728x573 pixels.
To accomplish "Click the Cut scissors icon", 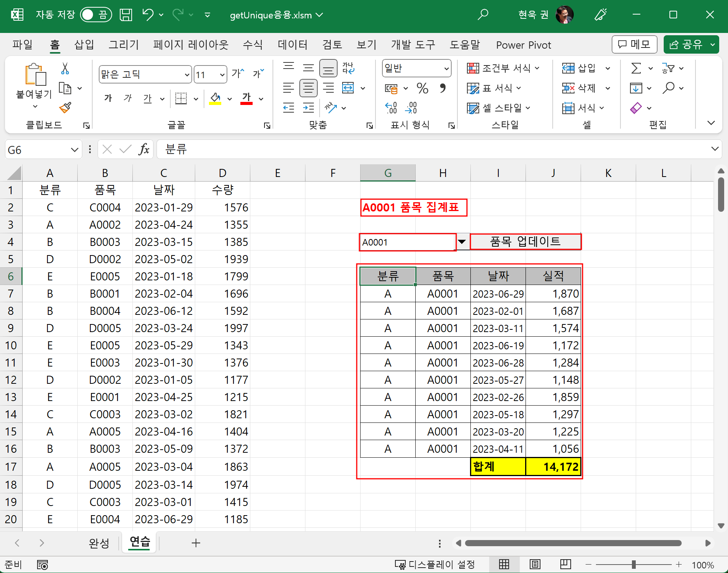I will click(x=65, y=69).
